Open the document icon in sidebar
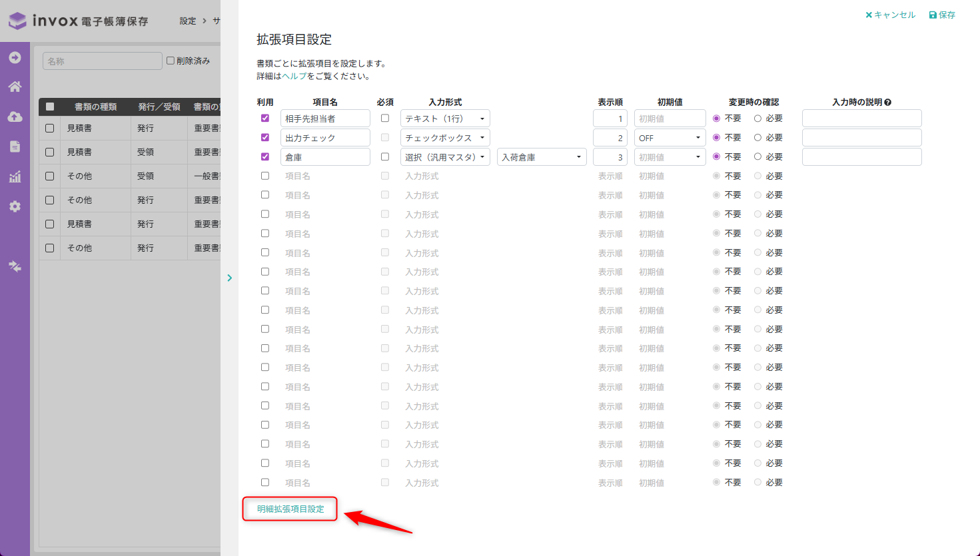The width and height of the screenshot is (980, 556). pyautogui.click(x=15, y=146)
